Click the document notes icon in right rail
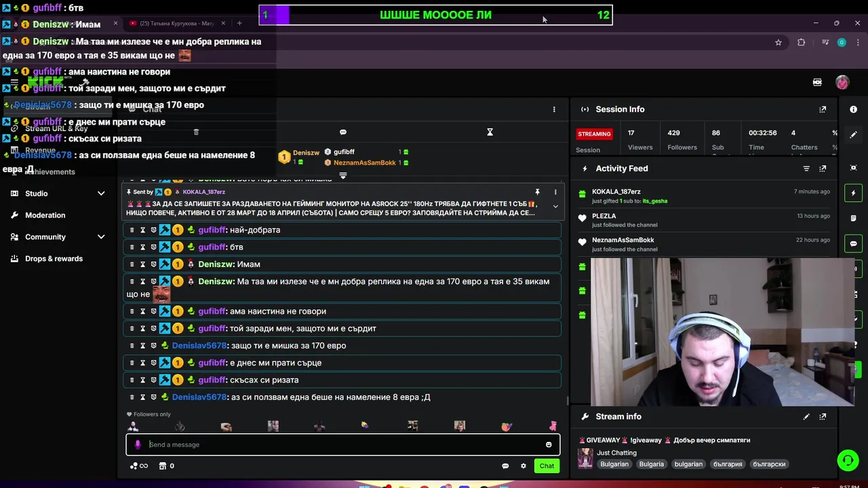 [x=853, y=218]
